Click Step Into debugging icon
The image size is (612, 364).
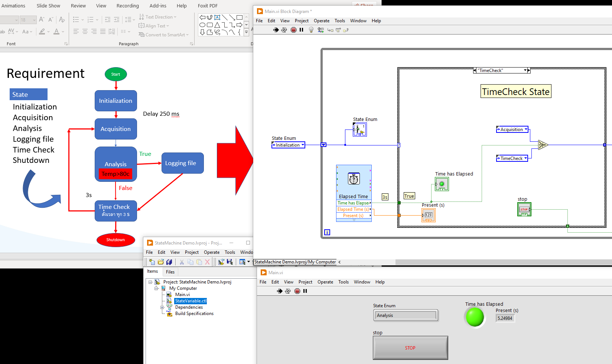tap(330, 30)
